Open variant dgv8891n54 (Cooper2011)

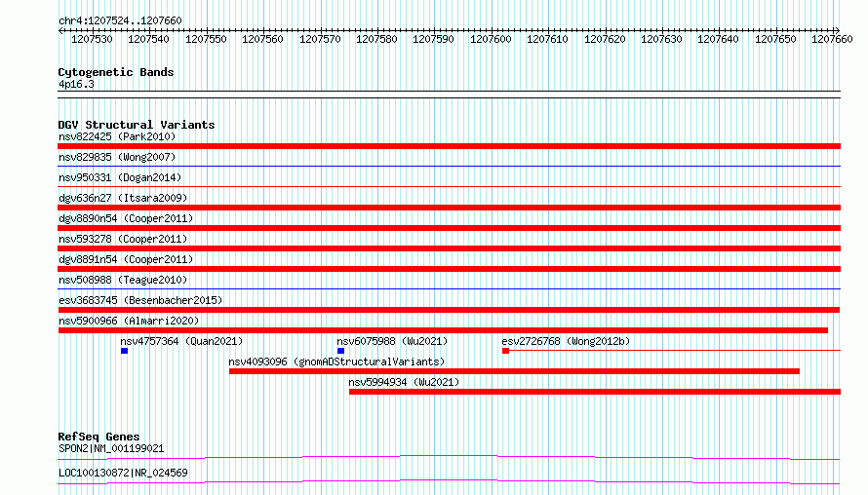click(126, 259)
